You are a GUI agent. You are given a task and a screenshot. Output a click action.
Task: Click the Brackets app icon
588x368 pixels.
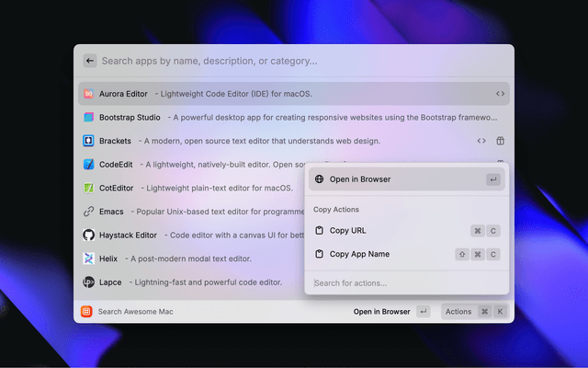coord(89,141)
